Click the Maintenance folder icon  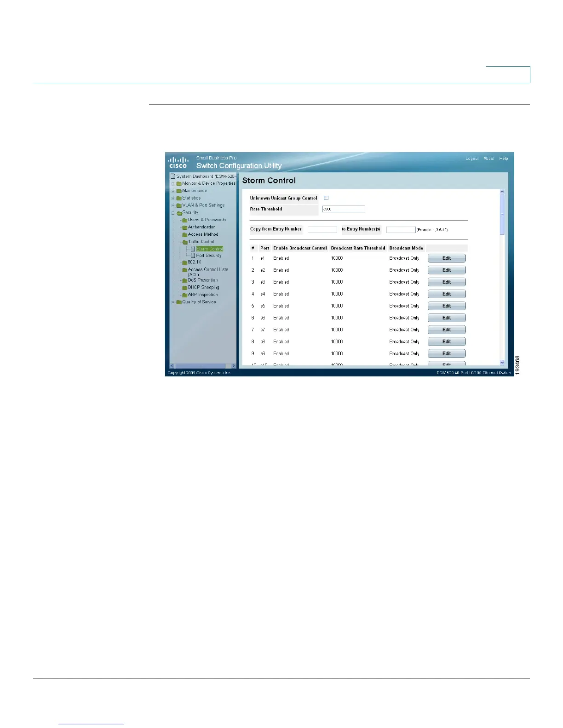179,191
